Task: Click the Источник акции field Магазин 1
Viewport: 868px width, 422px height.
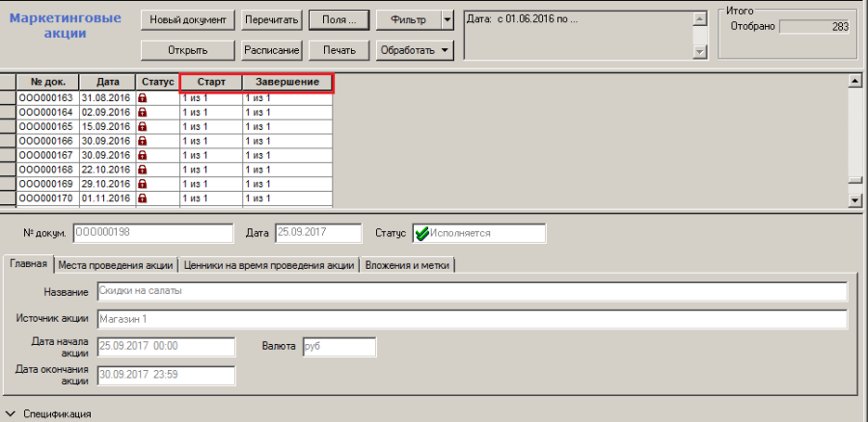Action: coord(473,319)
